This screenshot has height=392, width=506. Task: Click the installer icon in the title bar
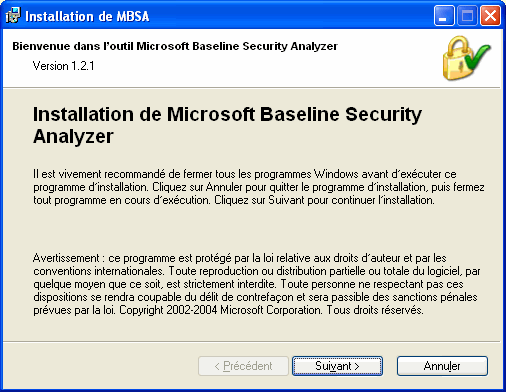(x=13, y=15)
